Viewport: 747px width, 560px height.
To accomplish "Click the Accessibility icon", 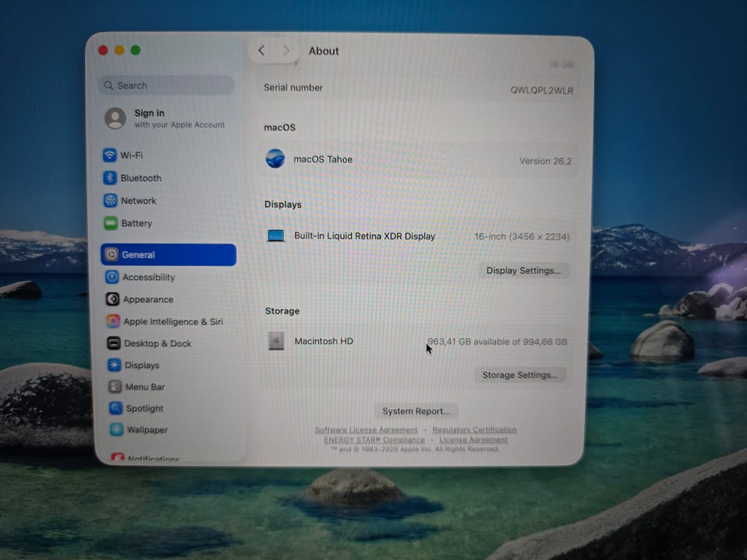I will point(112,277).
